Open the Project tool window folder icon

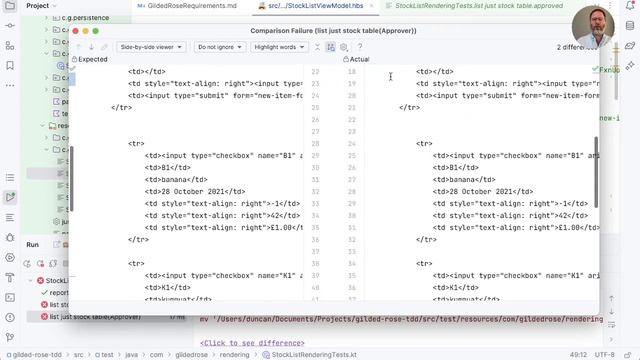pyautogui.click(x=10, y=6)
